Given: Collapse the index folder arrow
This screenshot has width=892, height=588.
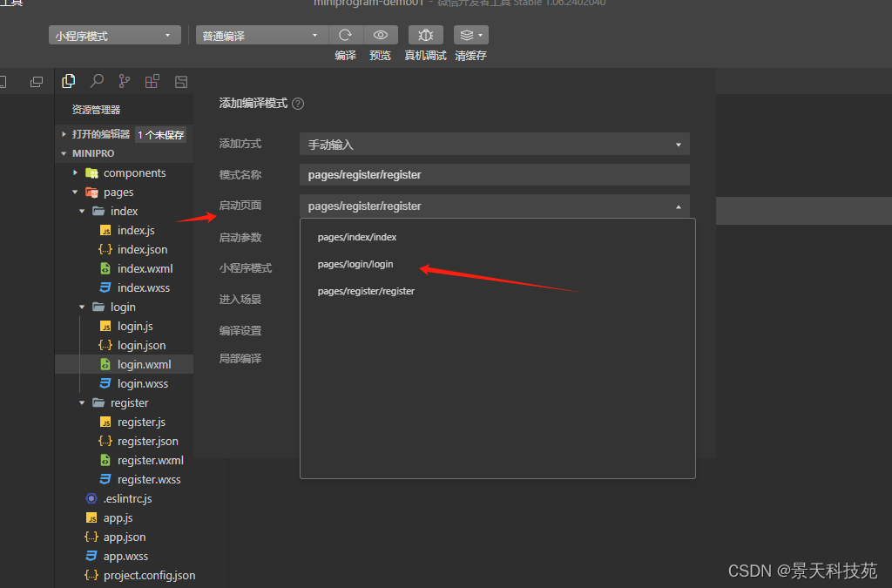Looking at the screenshot, I should (82, 211).
